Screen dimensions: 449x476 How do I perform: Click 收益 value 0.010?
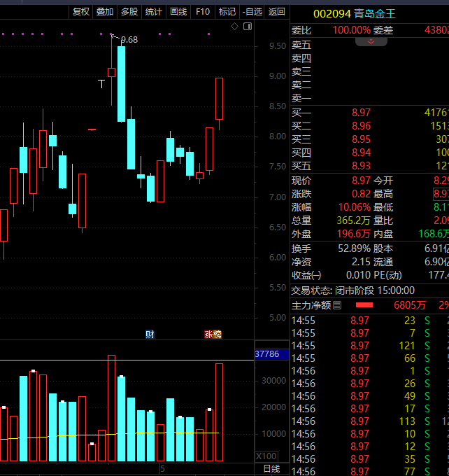pyautogui.click(x=358, y=275)
